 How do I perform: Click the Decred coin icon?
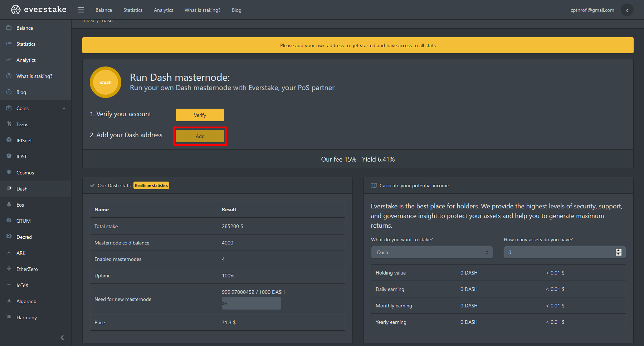(x=9, y=237)
